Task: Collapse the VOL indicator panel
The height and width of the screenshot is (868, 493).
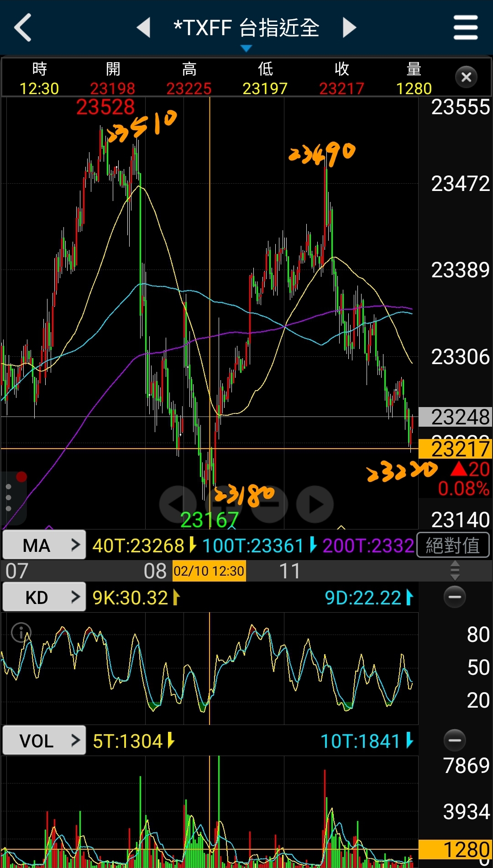Action: (x=455, y=741)
